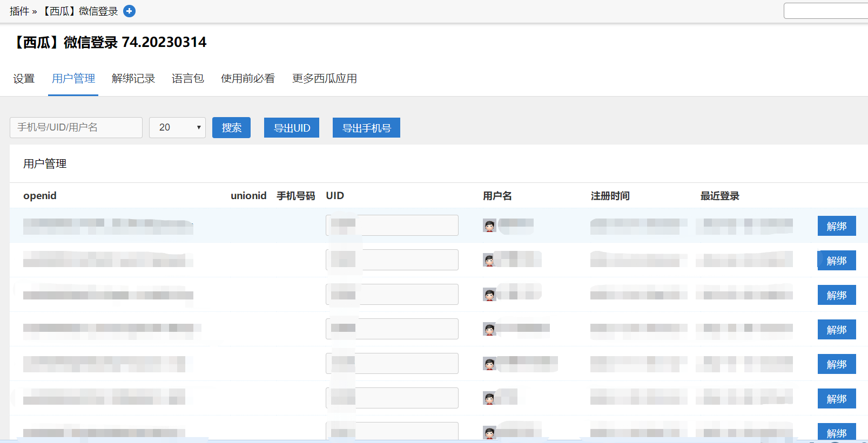Click the user avatar in third row
Viewport: 868px width, 443px height.
pyautogui.click(x=489, y=295)
